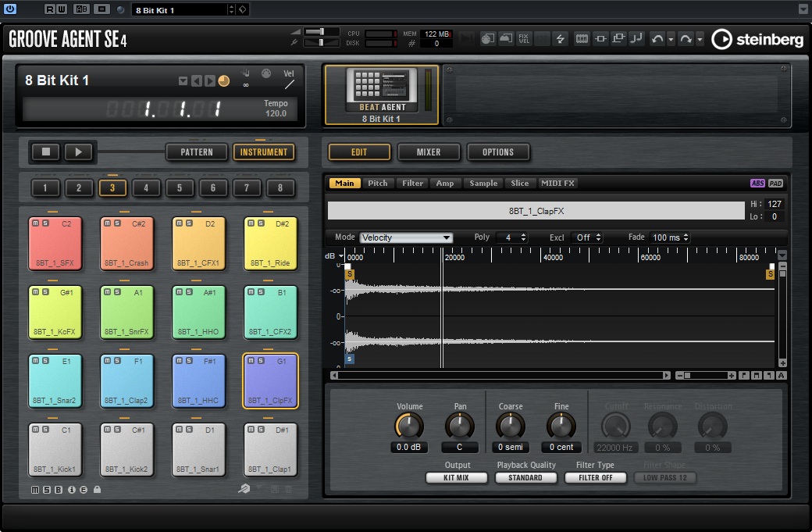This screenshot has width=812, height=532.
Task: Click the orange kit loading indicator icon
Action: [224, 80]
